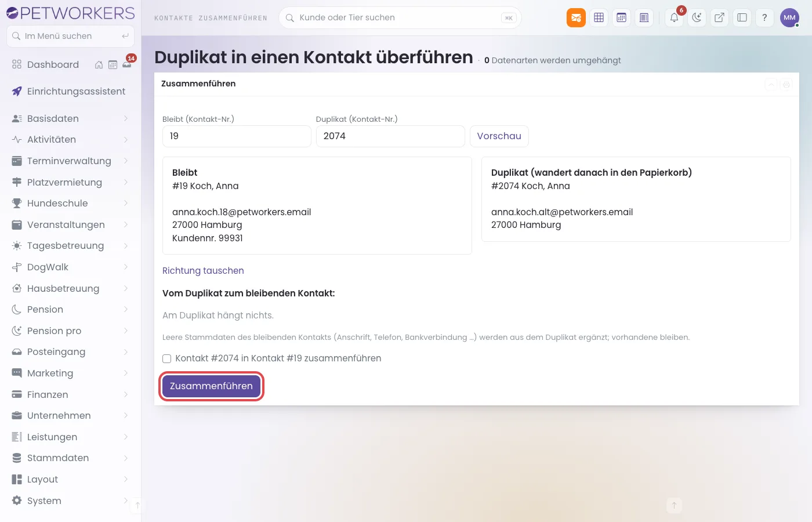The height and width of the screenshot is (522, 812).
Task: Click the Vorschau button
Action: click(499, 136)
